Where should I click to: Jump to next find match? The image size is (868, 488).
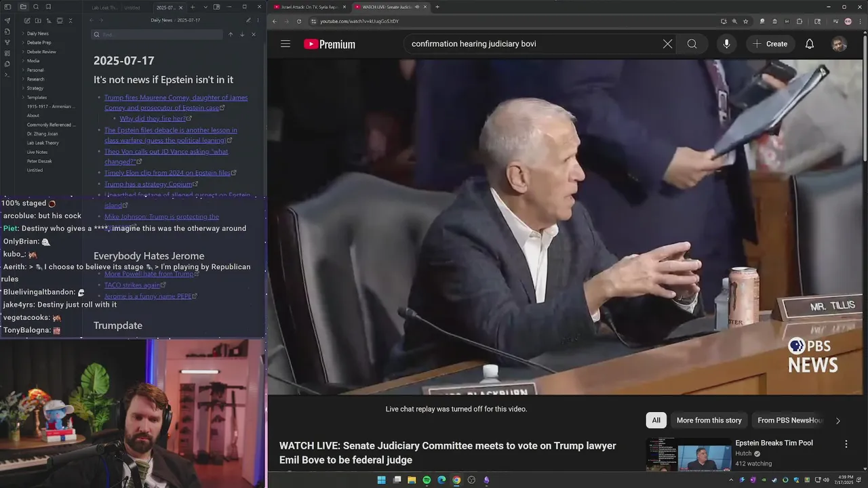coord(242,35)
